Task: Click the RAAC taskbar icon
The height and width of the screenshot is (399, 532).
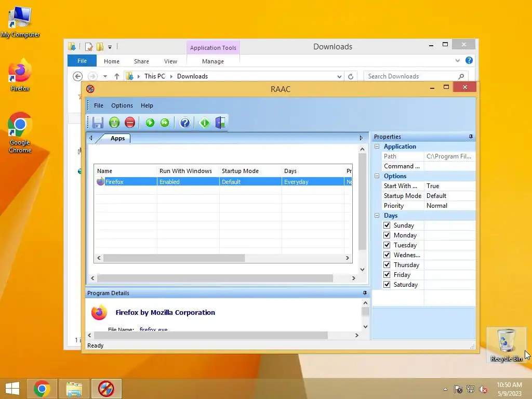Action: [106, 389]
